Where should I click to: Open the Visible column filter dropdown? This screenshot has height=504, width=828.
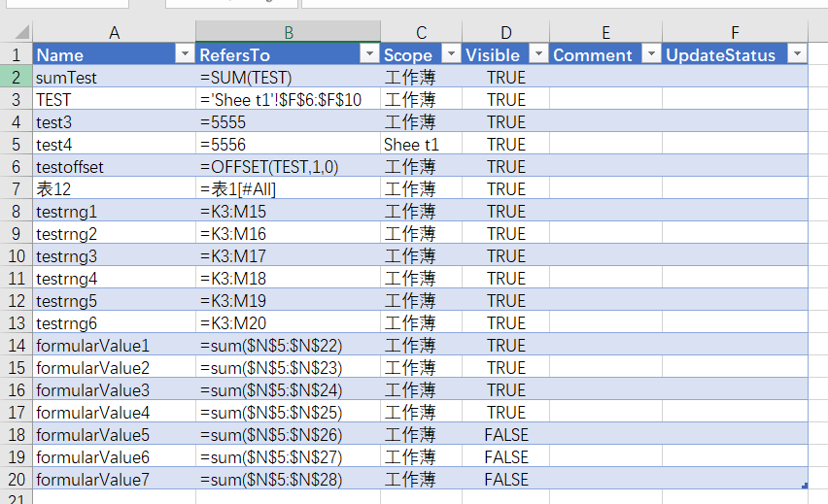[538, 53]
